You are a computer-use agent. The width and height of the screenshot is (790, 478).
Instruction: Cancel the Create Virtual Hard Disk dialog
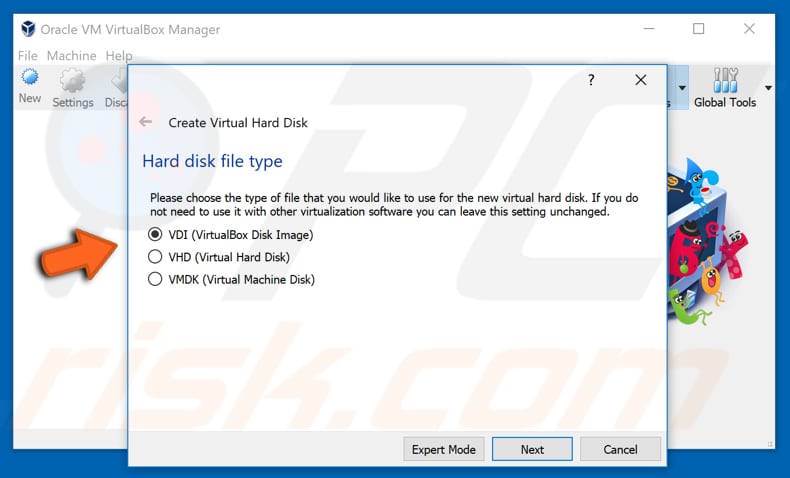620,449
